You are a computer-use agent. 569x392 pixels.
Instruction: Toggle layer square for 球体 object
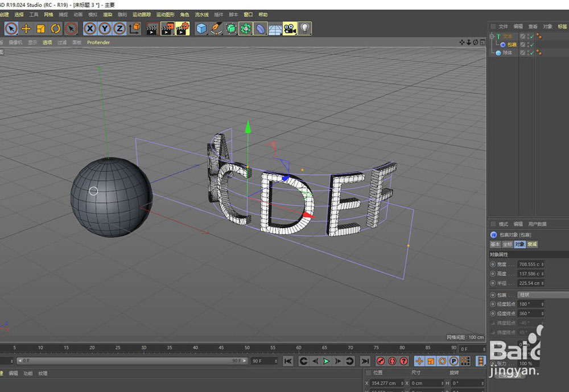(x=522, y=53)
